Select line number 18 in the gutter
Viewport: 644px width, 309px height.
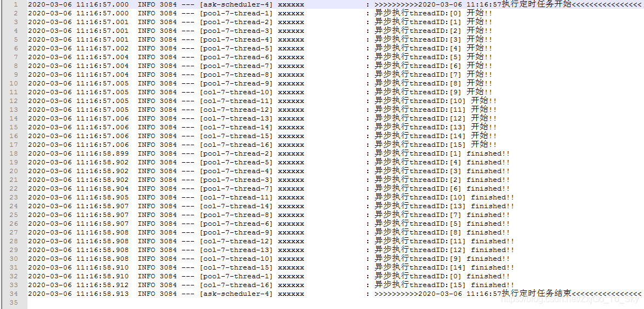[14, 153]
